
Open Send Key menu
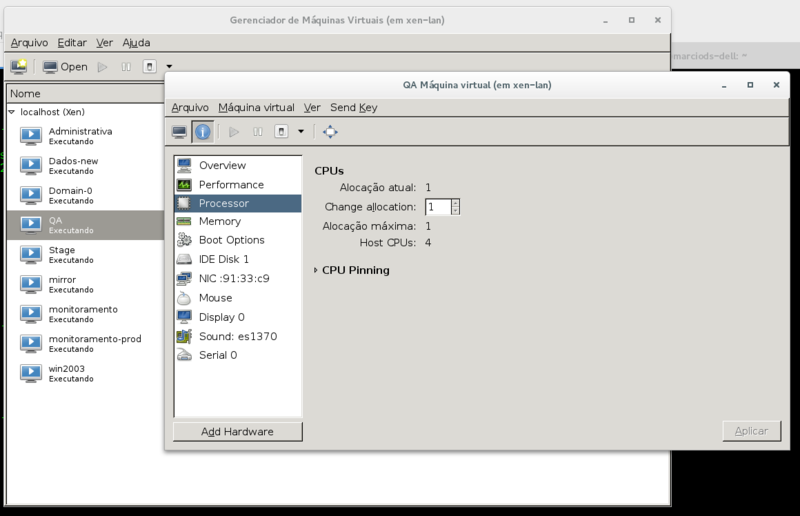click(354, 108)
